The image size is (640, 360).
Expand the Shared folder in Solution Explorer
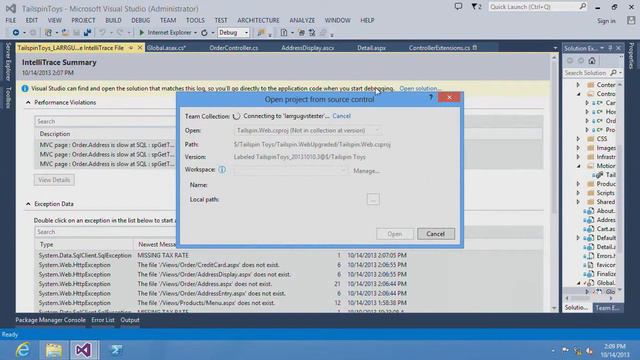(x=578, y=202)
